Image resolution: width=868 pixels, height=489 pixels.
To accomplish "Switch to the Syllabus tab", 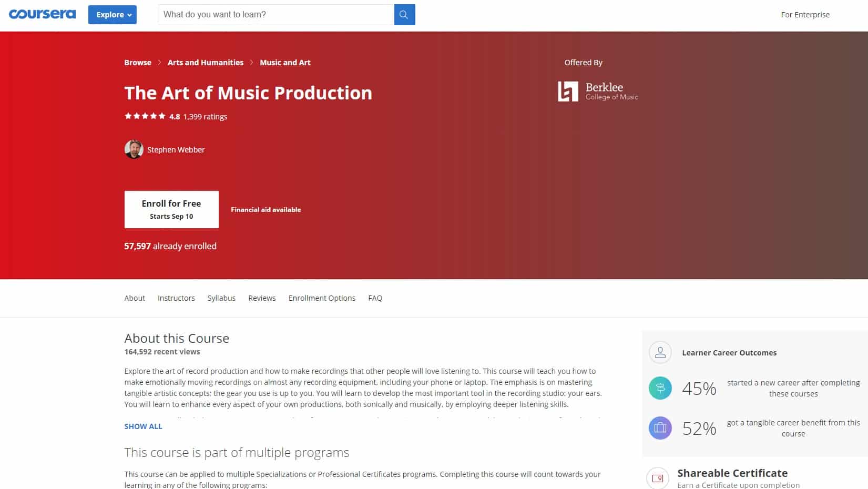I will (221, 298).
